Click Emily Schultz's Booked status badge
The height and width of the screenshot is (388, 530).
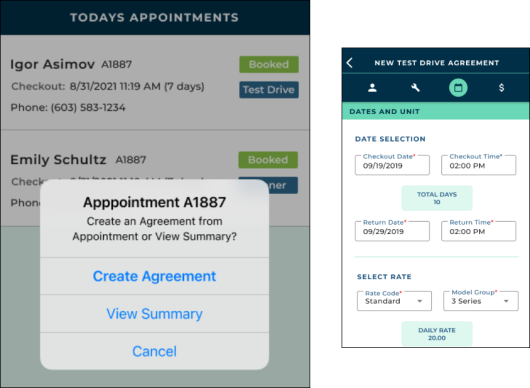[x=268, y=160]
